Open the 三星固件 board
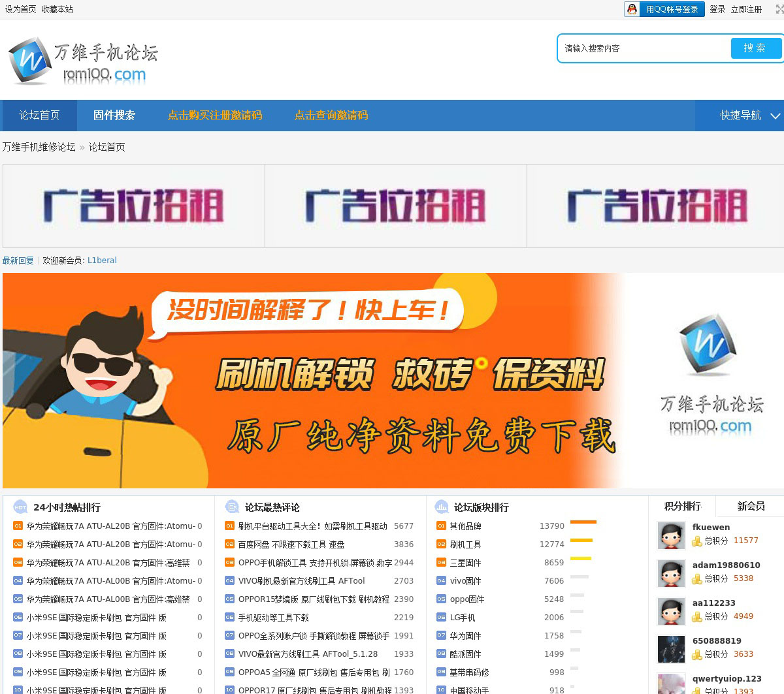 pos(465,563)
